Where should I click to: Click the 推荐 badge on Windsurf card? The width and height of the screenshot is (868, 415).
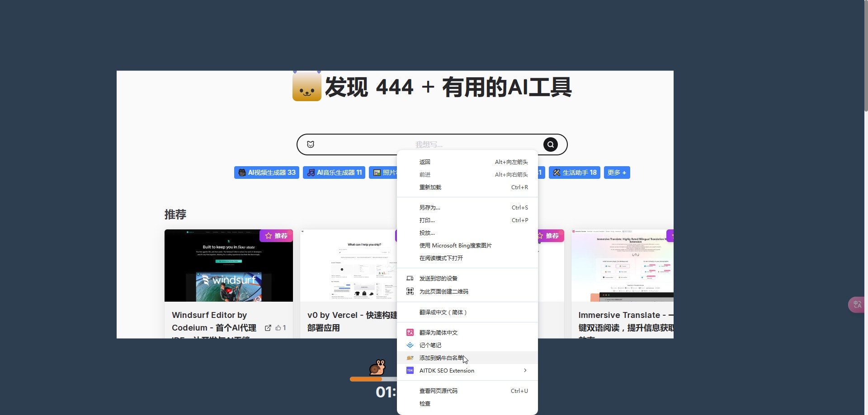tap(276, 236)
